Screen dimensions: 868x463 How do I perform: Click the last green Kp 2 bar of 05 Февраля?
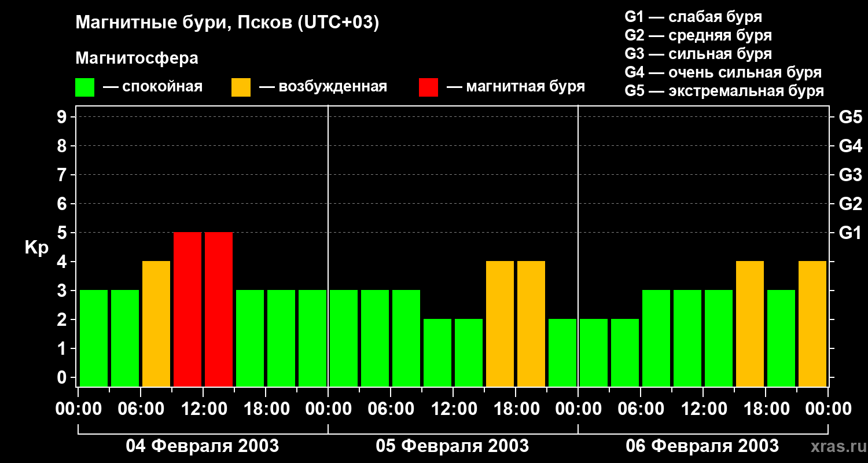562,352
